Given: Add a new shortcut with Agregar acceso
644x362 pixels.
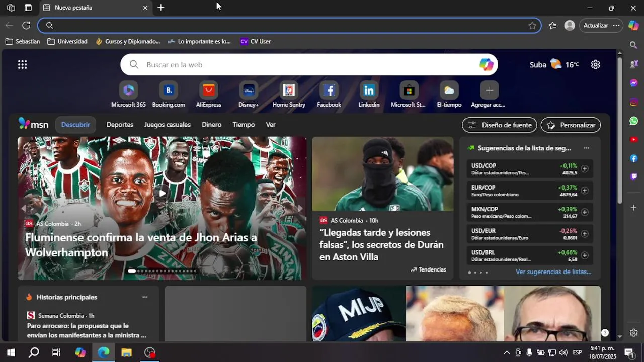Looking at the screenshot, I should click(489, 95).
